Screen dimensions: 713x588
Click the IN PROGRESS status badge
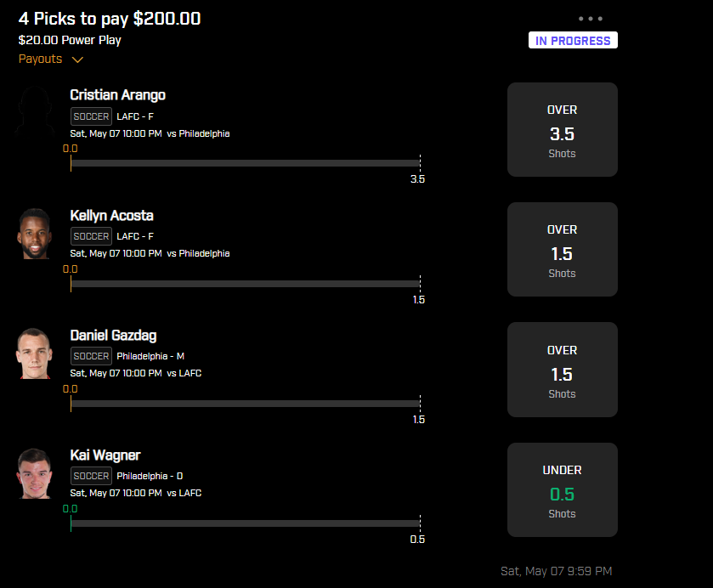point(573,41)
